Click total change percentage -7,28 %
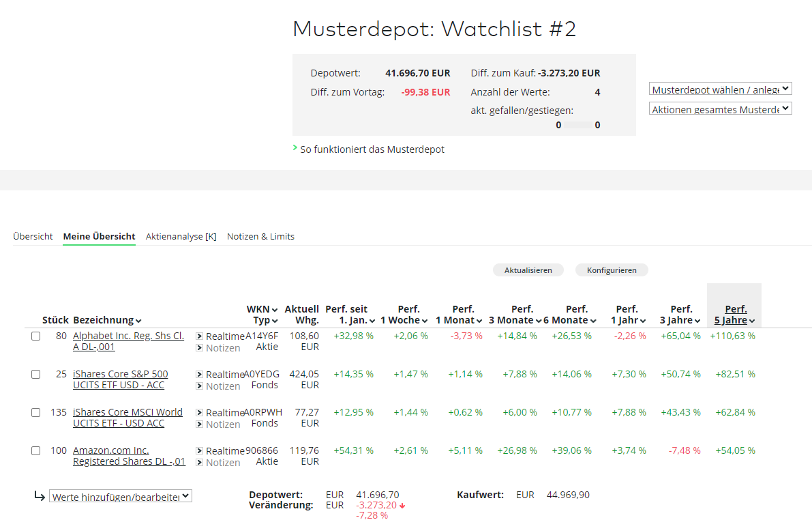Viewport: 812px width, 520px height. click(372, 515)
